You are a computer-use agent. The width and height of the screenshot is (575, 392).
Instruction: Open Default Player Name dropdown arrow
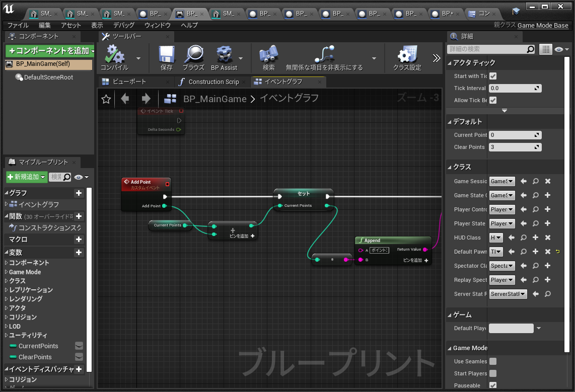click(539, 328)
